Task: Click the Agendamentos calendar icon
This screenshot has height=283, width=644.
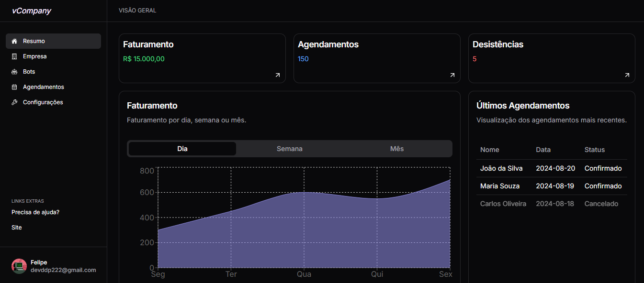Action: coord(14,87)
